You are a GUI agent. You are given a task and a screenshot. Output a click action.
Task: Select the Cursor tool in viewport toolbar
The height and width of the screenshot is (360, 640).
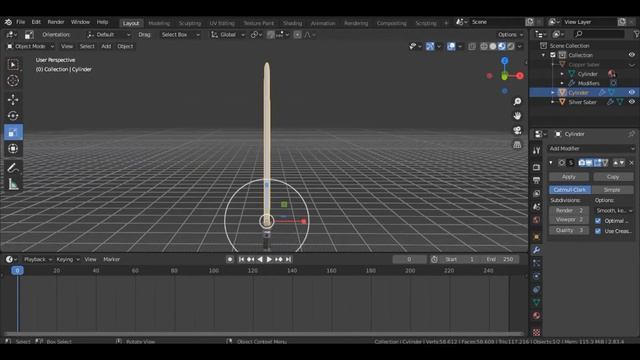(x=13, y=81)
